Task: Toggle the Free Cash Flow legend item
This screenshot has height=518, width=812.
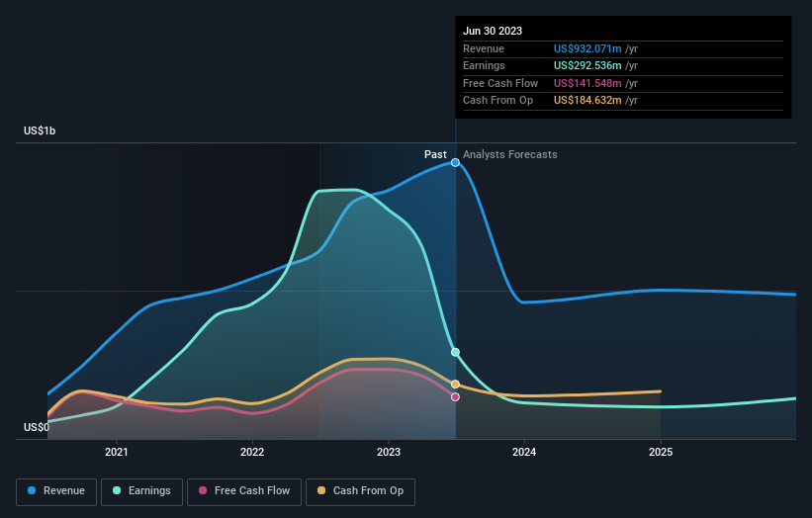Action: point(244,491)
